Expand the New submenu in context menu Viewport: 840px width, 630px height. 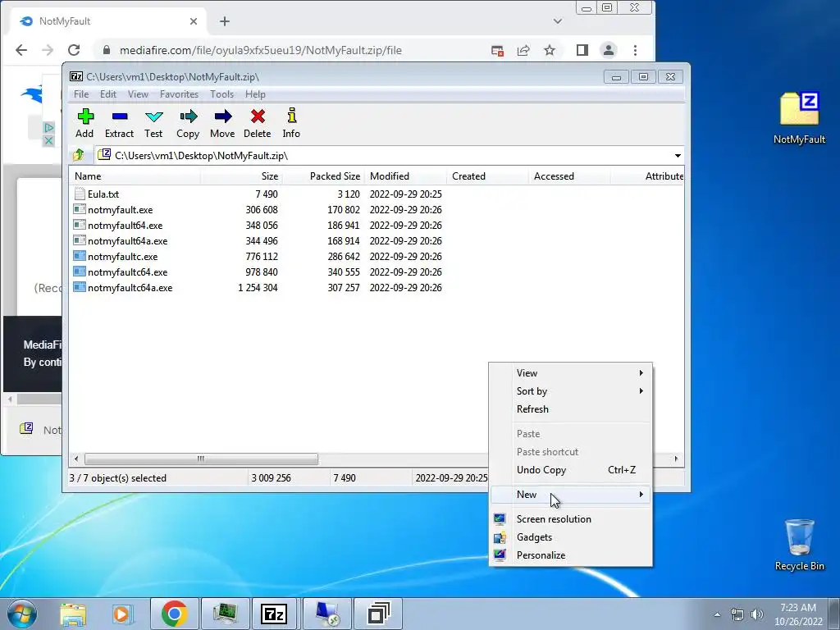[x=571, y=495]
